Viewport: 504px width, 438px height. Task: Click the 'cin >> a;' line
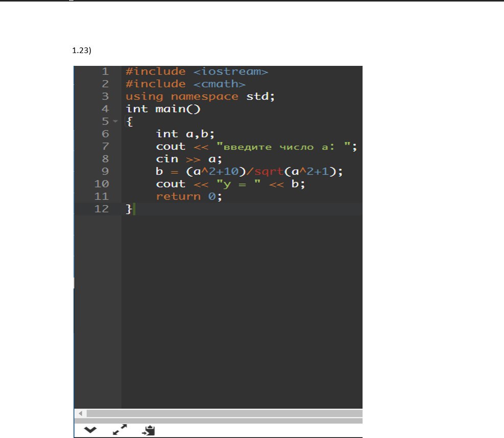coord(189,159)
